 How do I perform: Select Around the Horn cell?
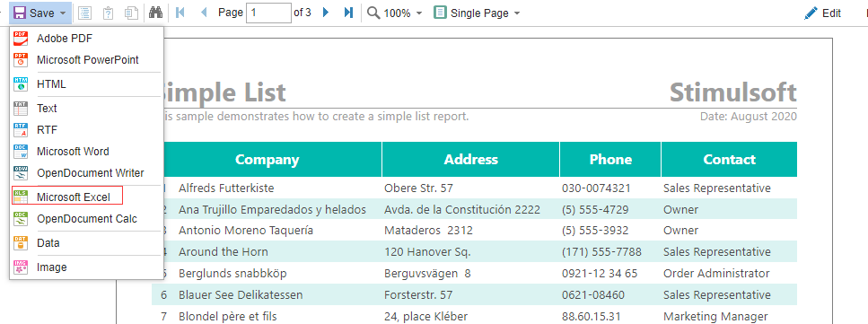pyautogui.click(x=224, y=252)
